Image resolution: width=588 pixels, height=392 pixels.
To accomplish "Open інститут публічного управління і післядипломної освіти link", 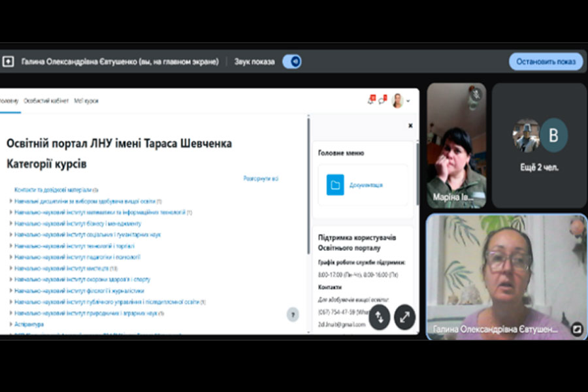I will (107, 302).
